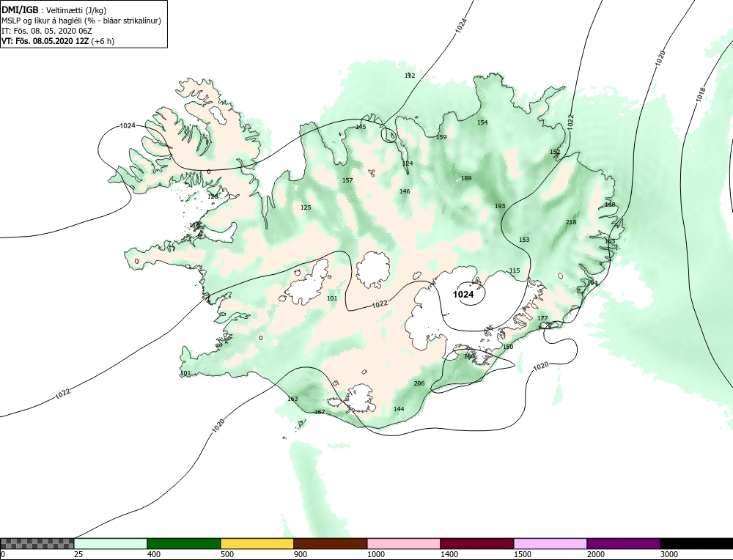Select the legend tick label 2000
Viewport: 733px width, 560px height.
pos(596,554)
